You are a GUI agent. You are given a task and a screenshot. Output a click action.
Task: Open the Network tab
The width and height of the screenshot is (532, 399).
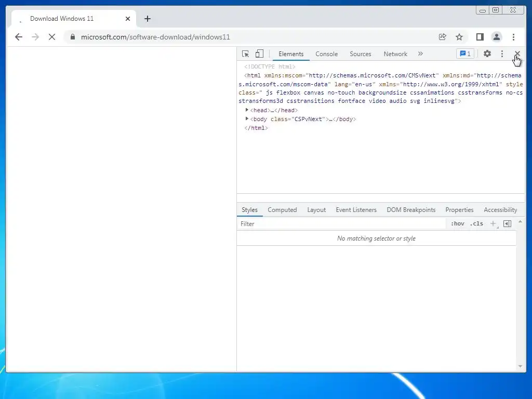click(395, 54)
